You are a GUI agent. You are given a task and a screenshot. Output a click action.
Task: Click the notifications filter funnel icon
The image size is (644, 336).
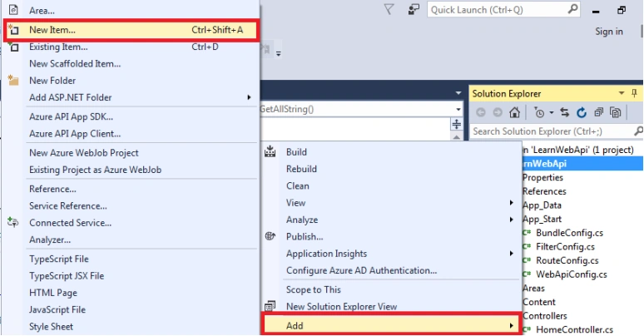coord(389,9)
